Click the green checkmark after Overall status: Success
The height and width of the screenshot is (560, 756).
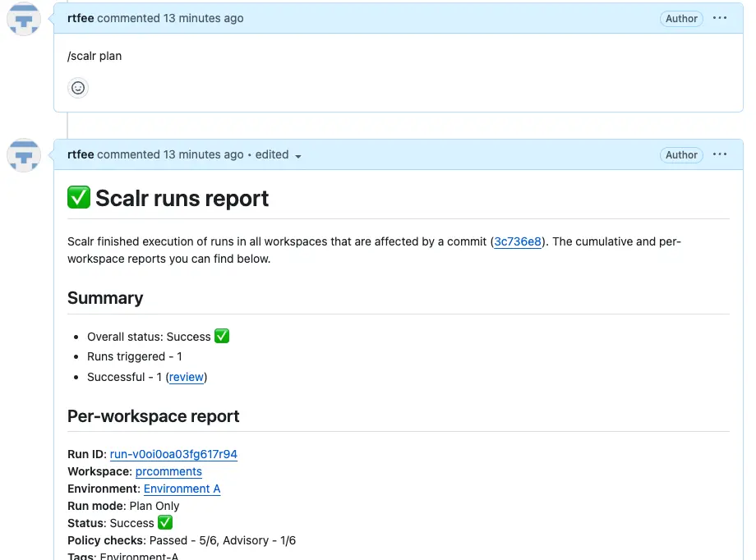tap(222, 336)
